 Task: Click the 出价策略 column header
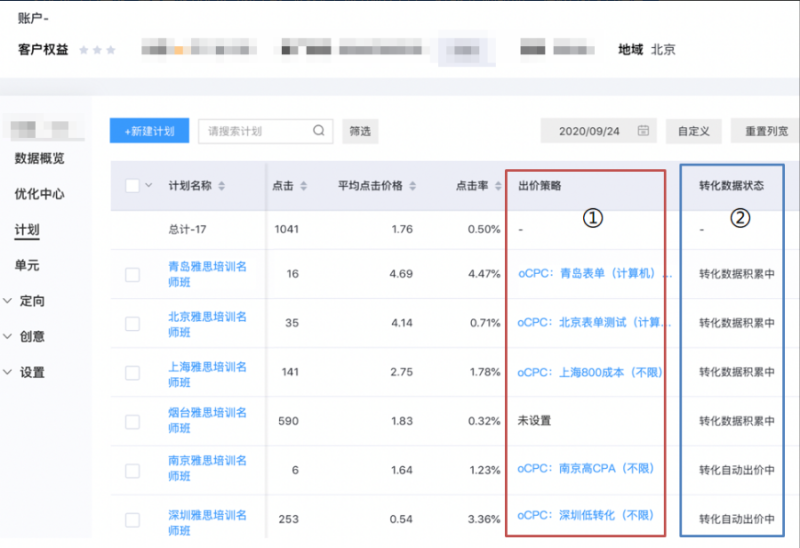pyautogui.click(x=540, y=186)
